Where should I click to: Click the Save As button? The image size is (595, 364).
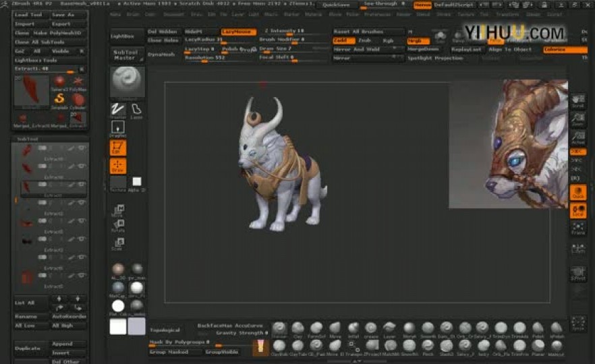coord(69,15)
